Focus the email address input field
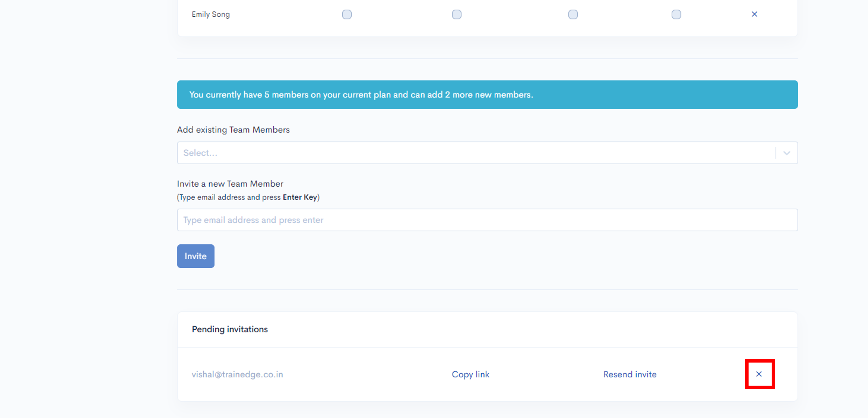 [487, 220]
